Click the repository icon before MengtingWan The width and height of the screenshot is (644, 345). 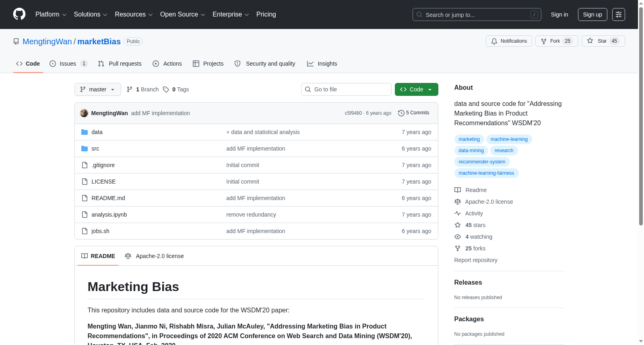click(x=16, y=41)
